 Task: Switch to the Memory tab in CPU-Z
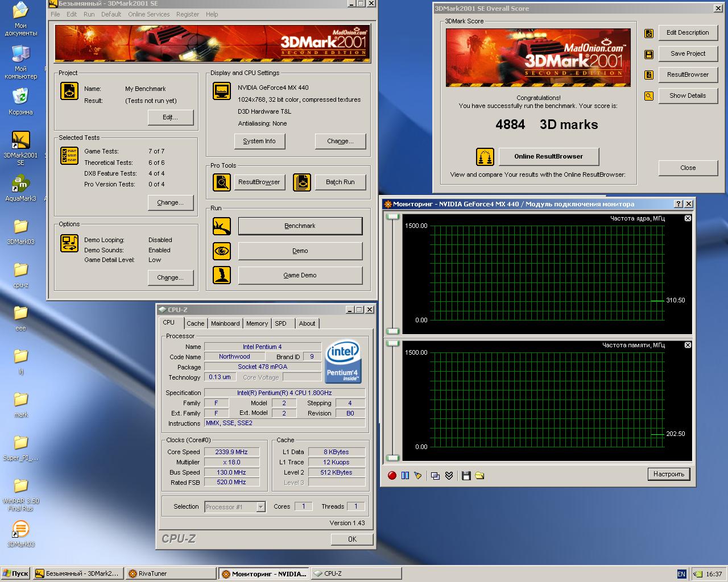click(x=257, y=323)
